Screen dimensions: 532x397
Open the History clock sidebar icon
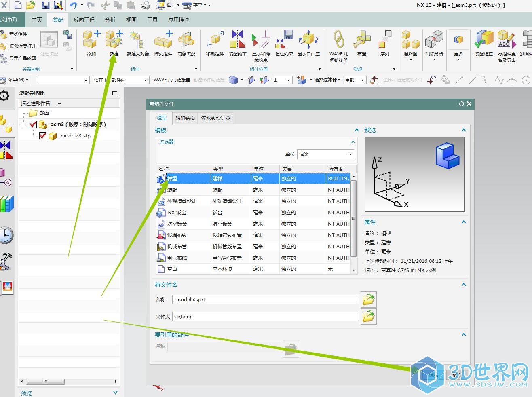(x=6, y=235)
